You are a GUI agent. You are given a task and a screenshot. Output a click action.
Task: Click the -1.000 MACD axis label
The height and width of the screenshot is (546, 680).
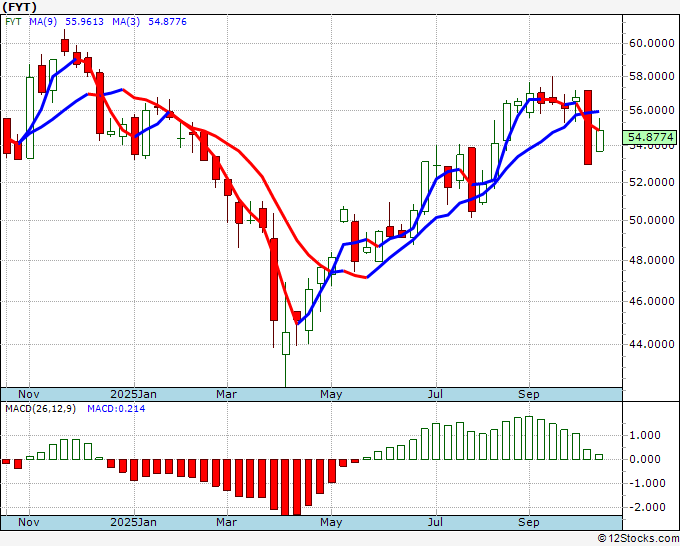click(647, 483)
